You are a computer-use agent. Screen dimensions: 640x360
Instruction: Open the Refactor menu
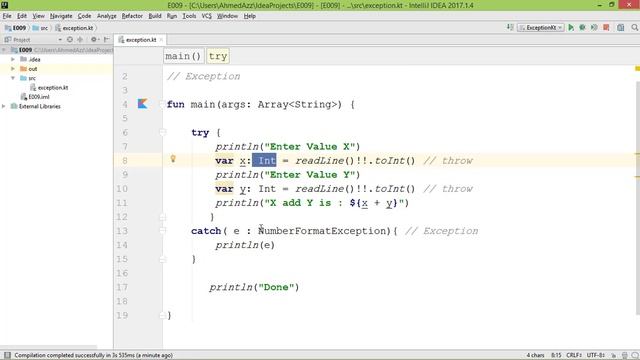click(x=132, y=16)
